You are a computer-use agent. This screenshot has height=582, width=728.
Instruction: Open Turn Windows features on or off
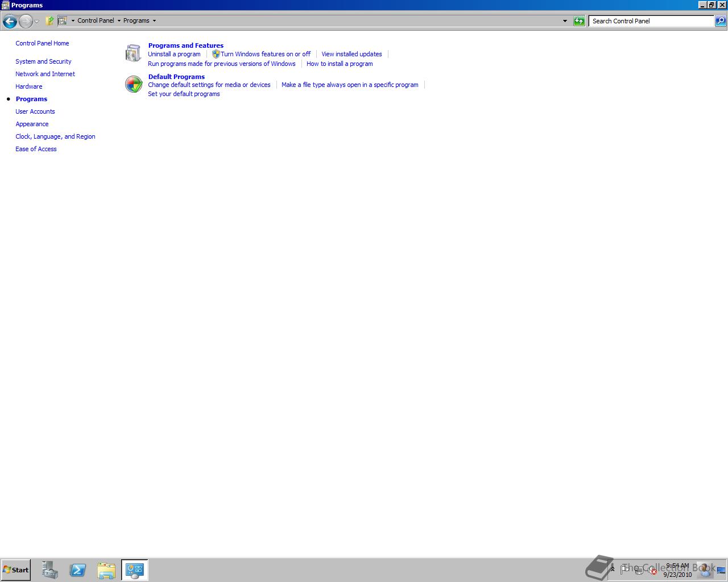pyautogui.click(x=266, y=54)
